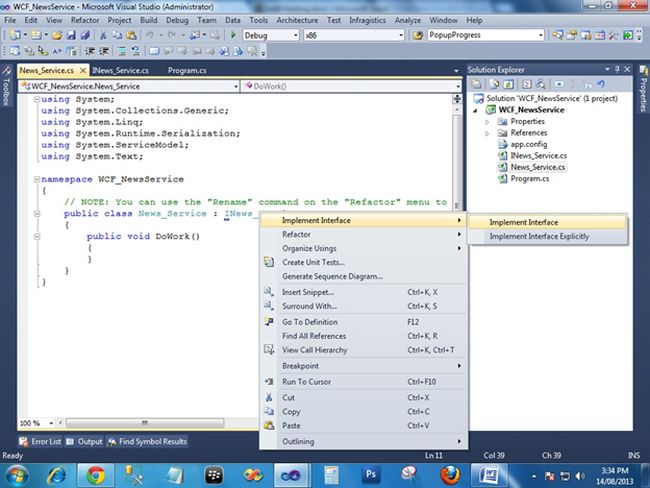
Task: Open Google Chrome from the taskbar
Action: [x=94, y=473]
